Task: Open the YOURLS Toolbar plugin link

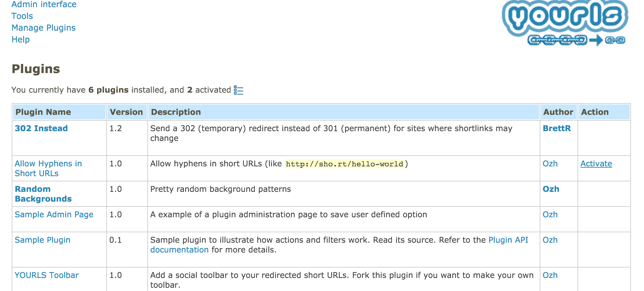Action: (47, 275)
